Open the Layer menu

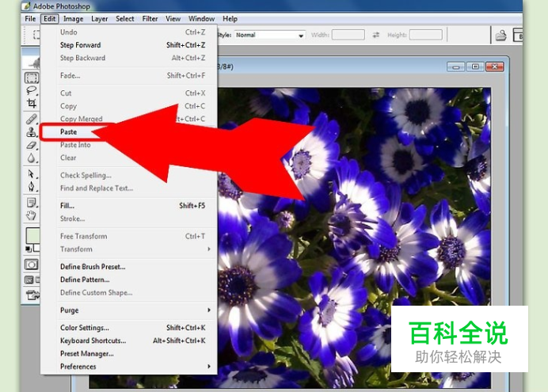(x=99, y=19)
